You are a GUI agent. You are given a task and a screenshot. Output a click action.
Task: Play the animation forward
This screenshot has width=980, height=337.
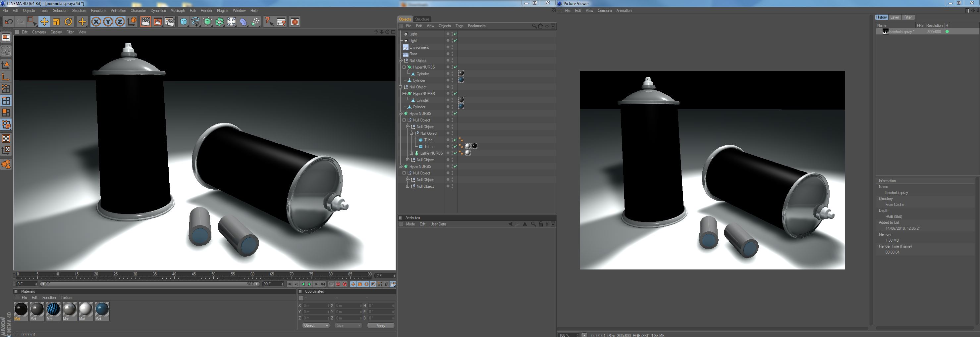point(310,284)
